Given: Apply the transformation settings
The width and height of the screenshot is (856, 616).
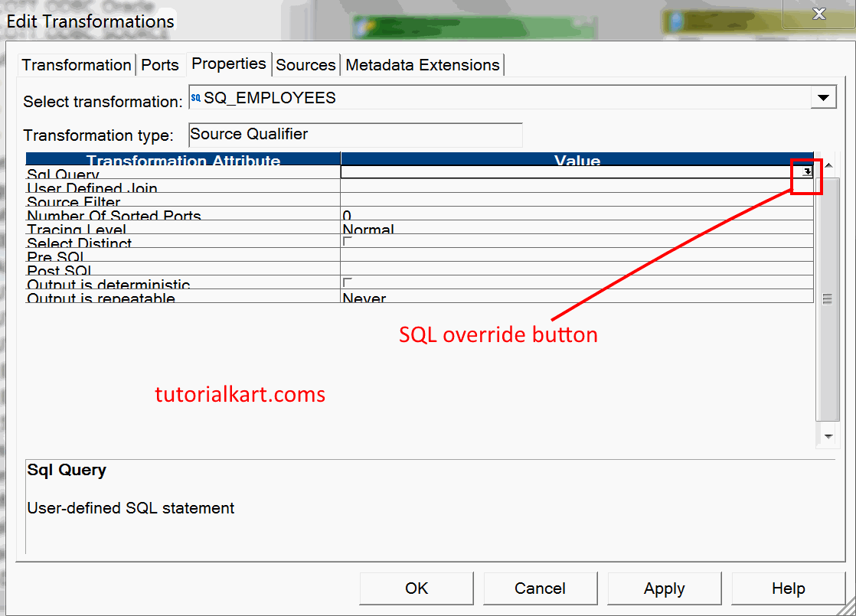Looking at the screenshot, I should click(664, 588).
